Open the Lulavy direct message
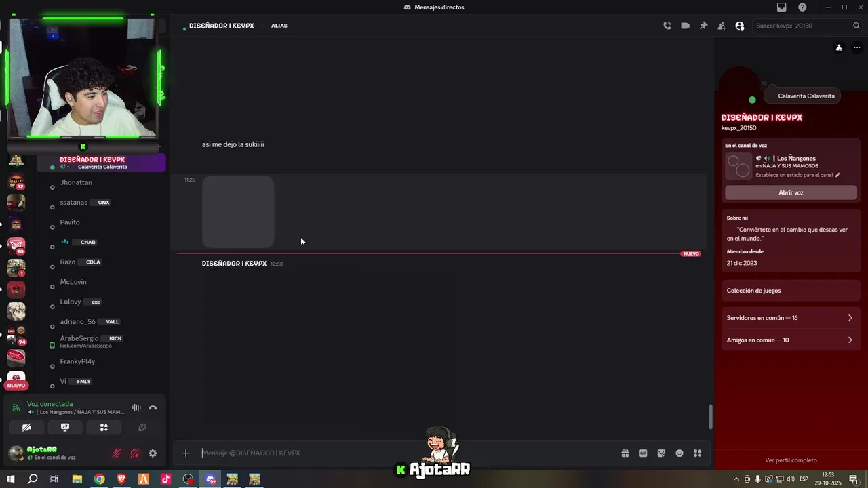Viewport: 868px width, 488px height. click(102, 302)
